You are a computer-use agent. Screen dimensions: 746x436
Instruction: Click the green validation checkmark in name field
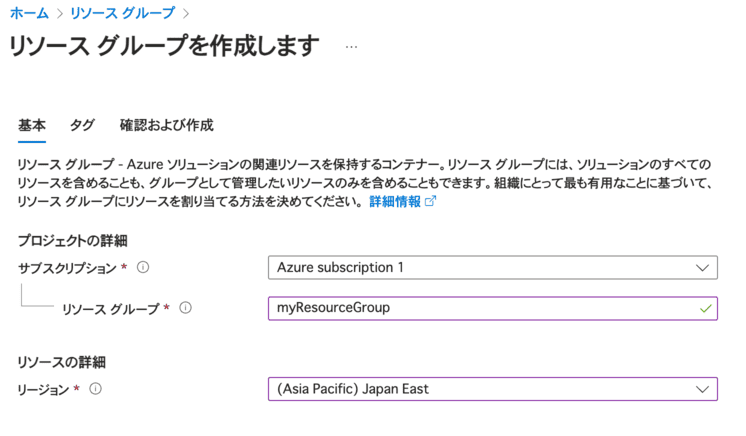705,309
